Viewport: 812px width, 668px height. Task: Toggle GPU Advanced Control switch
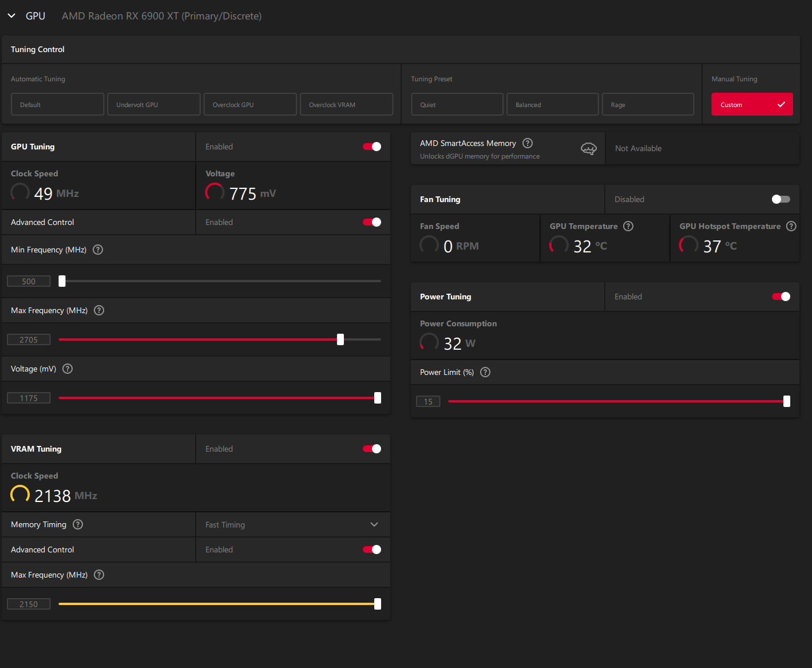click(372, 222)
